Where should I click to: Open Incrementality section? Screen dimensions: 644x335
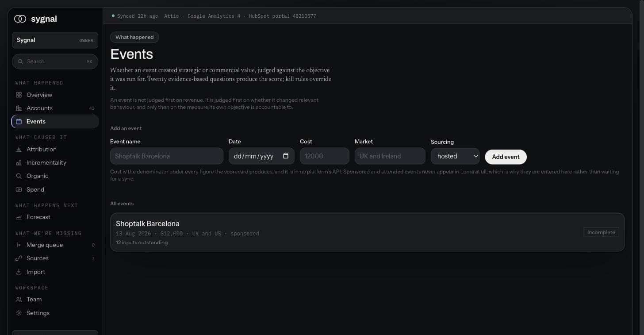click(x=55, y=163)
